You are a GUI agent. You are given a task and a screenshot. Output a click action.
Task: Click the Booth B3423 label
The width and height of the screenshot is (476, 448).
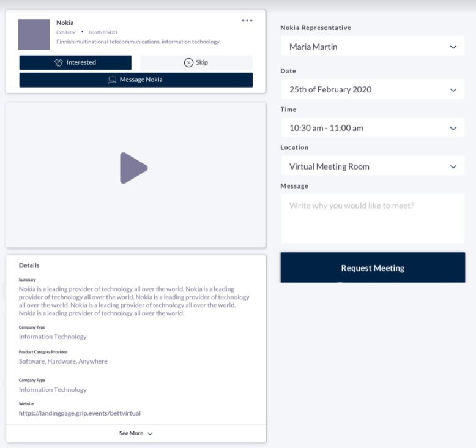click(103, 32)
